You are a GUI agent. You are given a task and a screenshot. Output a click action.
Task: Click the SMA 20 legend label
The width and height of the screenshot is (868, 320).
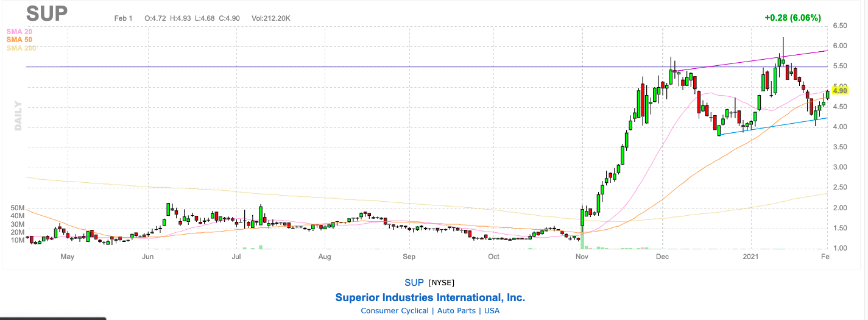19,31
